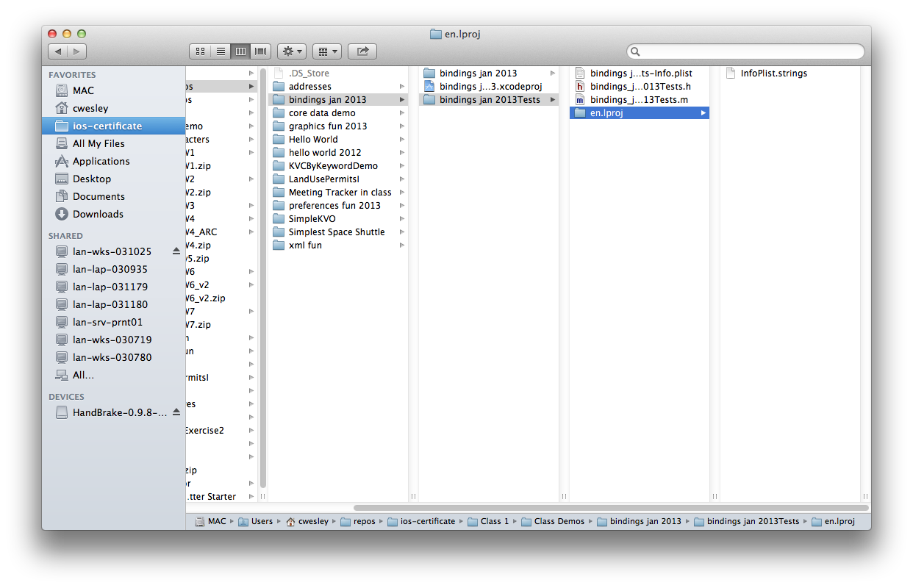Open Desktop in the sidebar
The image size is (913, 588).
[x=113, y=179]
